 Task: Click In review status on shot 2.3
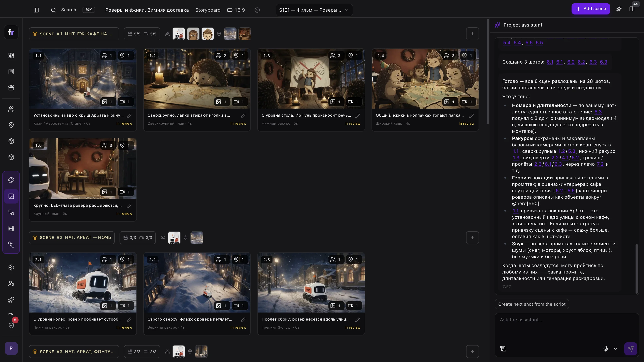tap(352, 327)
